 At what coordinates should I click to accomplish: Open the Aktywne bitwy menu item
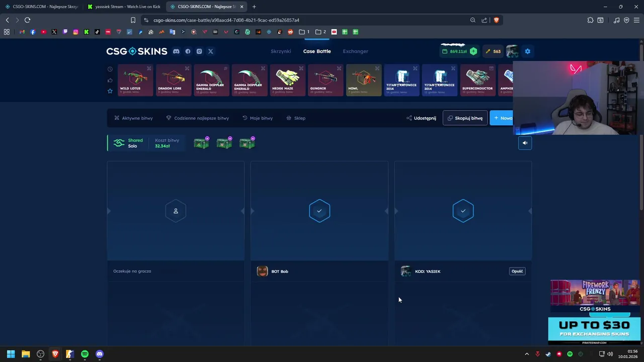tap(133, 118)
